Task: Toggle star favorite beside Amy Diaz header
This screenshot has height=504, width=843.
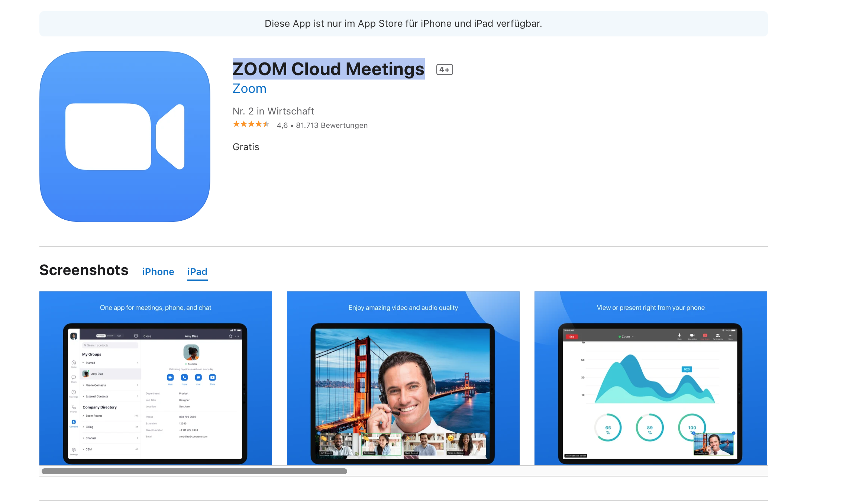Action: click(x=230, y=336)
